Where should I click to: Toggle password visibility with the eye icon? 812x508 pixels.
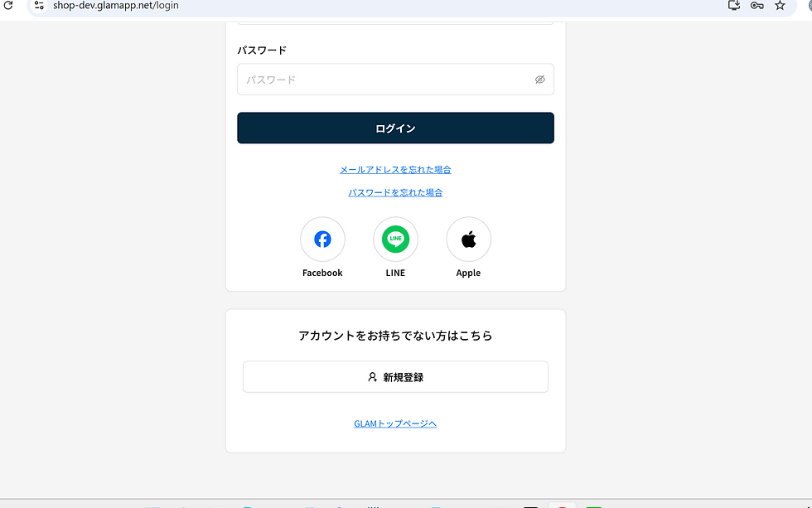click(x=539, y=79)
